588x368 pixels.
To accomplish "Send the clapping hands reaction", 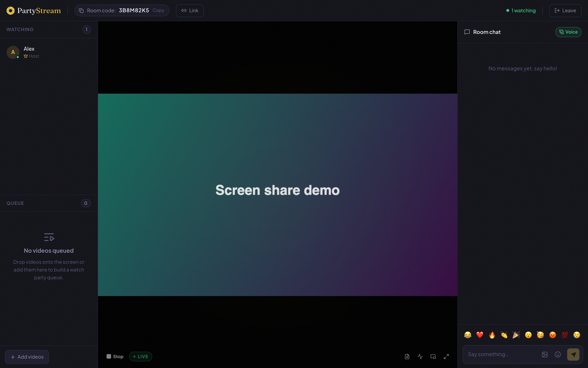I will [504, 335].
